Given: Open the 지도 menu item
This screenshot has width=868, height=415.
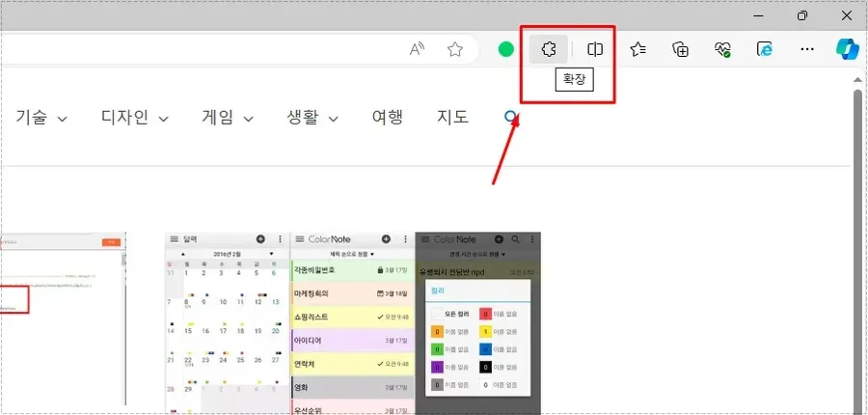Looking at the screenshot, I should pyautogui.click(x=453, y=118).
